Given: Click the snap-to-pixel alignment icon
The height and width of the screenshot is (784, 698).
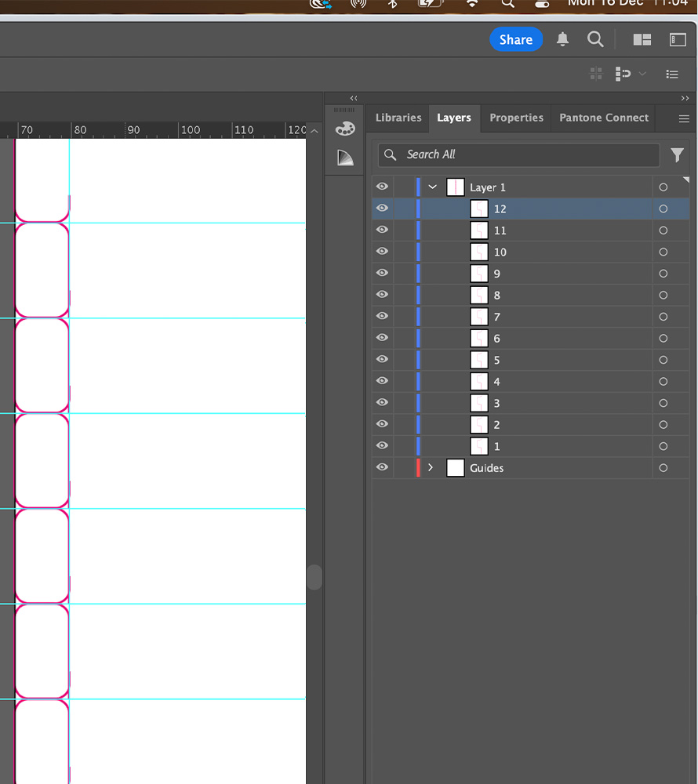Looking at the screenshot, I should coord(623,74).
